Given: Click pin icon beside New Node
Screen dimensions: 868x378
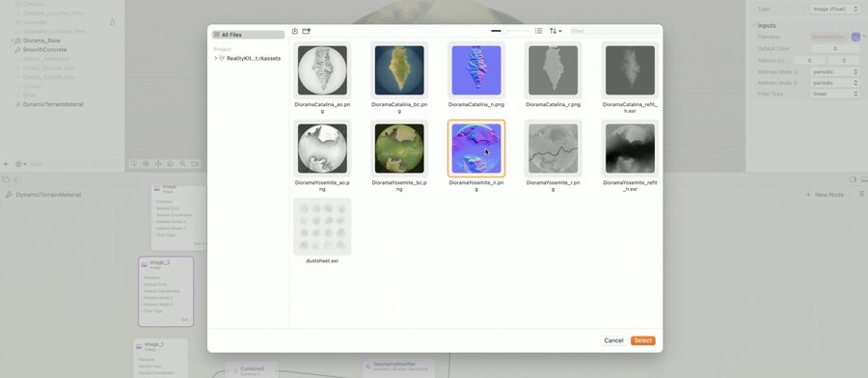Looking at the screenshot, I should [861, 195].
